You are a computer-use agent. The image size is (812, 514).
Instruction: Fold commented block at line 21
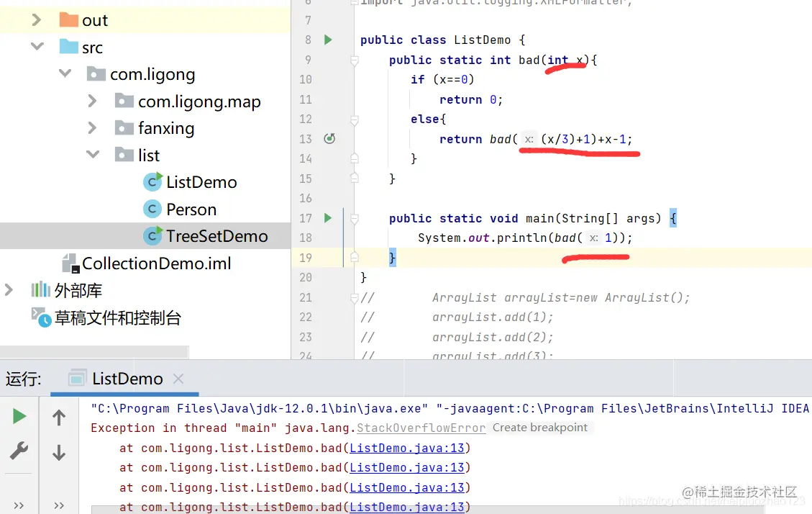(354, 298)
